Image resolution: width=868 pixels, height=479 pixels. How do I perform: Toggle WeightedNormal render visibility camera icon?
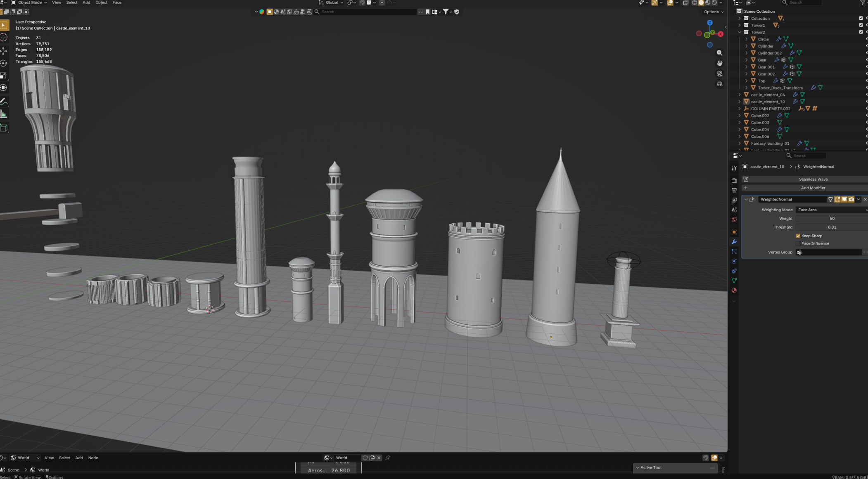click(x=851, y=199)
